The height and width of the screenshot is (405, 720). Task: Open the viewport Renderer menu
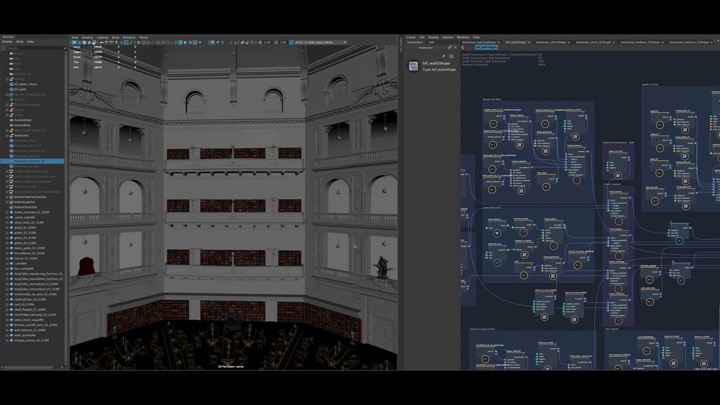[129, 38]
